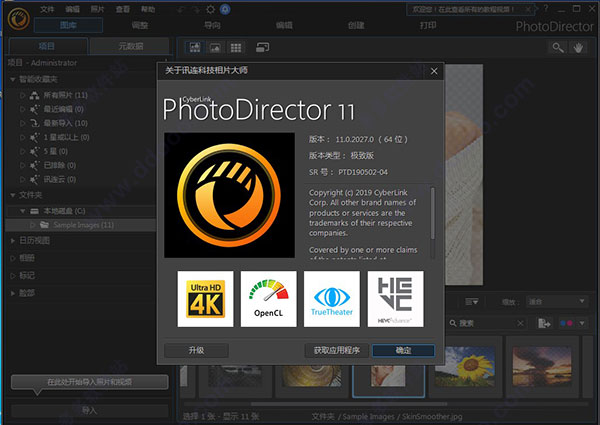The width and height of the screenshot is (600, 425).
Task: Open the 编辑 menu in menu bar
Action: (x=72, y=9)
